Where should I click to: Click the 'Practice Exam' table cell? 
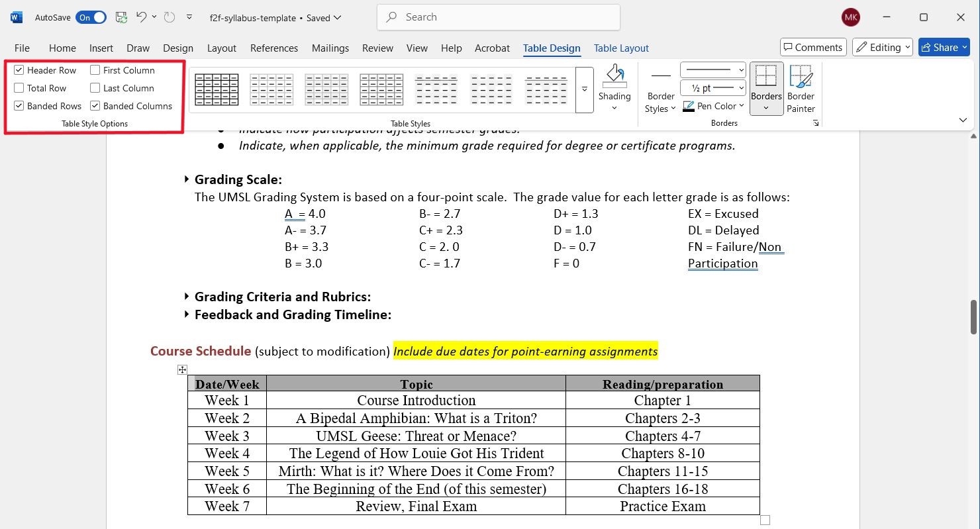(x=663, y=506)
